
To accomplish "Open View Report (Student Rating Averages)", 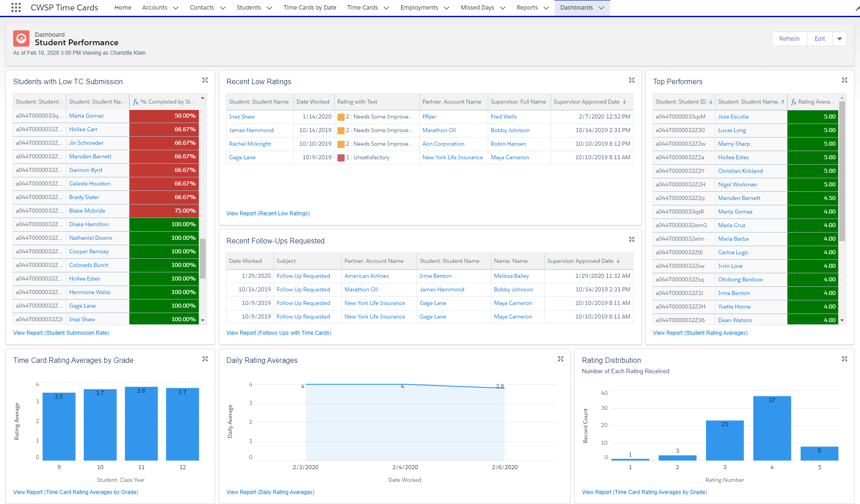I will click(700, 333).
